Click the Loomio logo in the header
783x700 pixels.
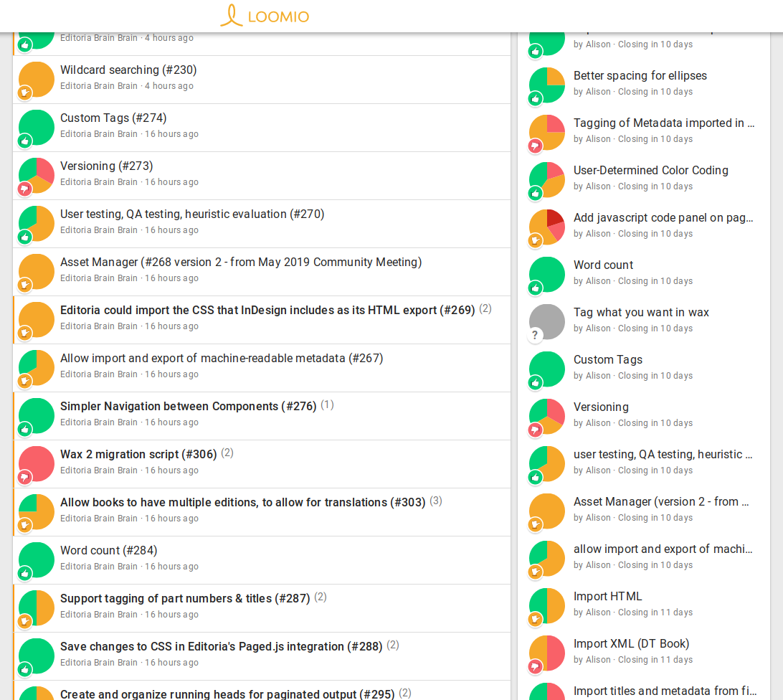tap(265, 16)
